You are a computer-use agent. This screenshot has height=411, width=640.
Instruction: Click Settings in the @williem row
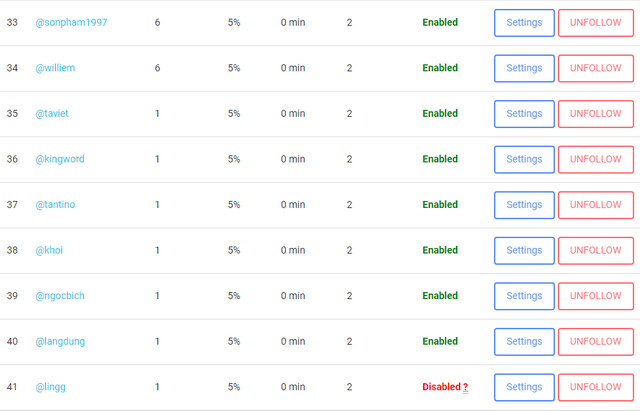(524, 68)
